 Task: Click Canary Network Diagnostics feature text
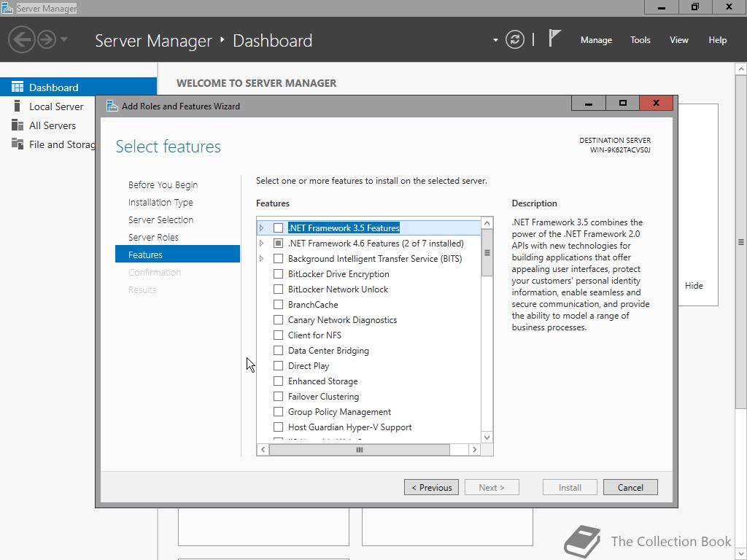342,320
